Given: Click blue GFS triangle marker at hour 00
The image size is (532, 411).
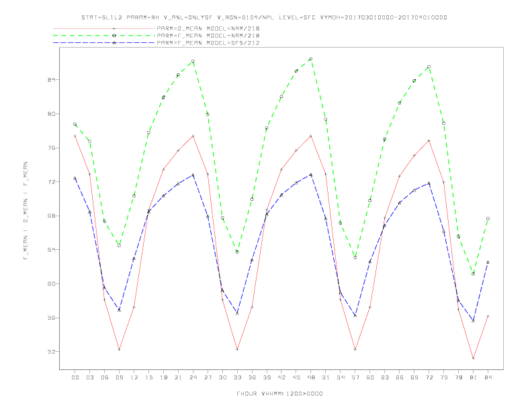Looking at the screenshot, I should 75,178.
